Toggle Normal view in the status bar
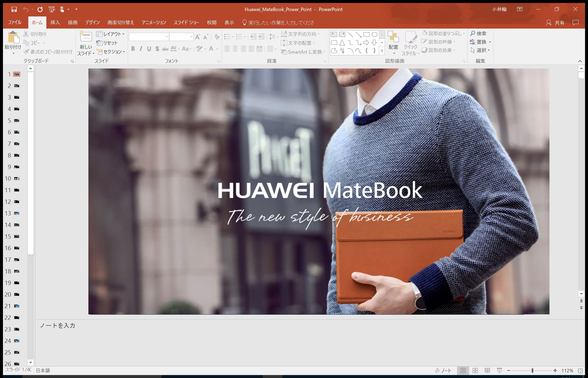Image resolution: width=588 pixels, height=378 pixels. [x=463, y=370]
